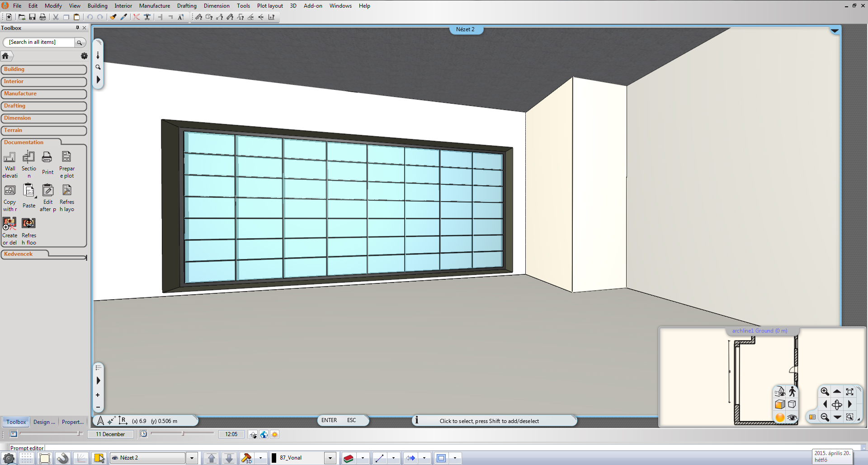The height and width of the screenshot is (465, 868).
Task: Adjust the time of day slider
Action: click(183, 434)
